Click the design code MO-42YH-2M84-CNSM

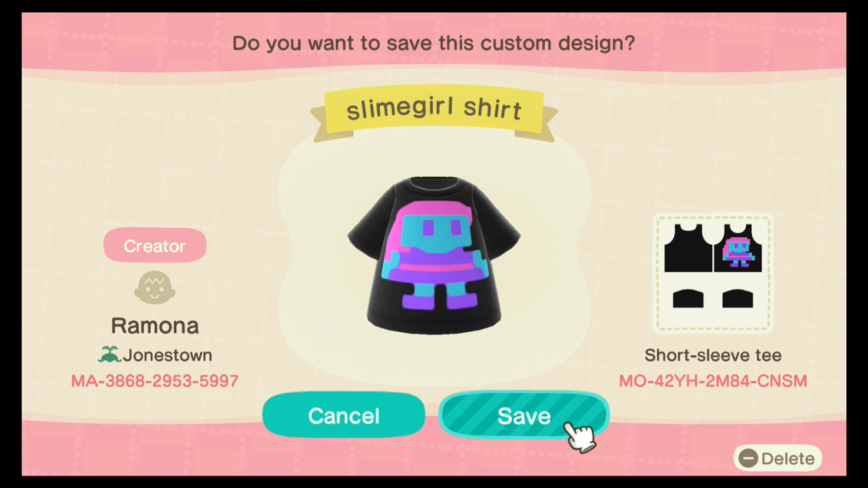[713, 380]
